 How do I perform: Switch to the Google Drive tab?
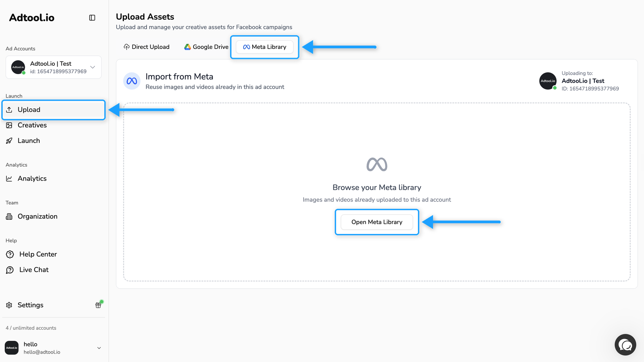coord(206,47)
